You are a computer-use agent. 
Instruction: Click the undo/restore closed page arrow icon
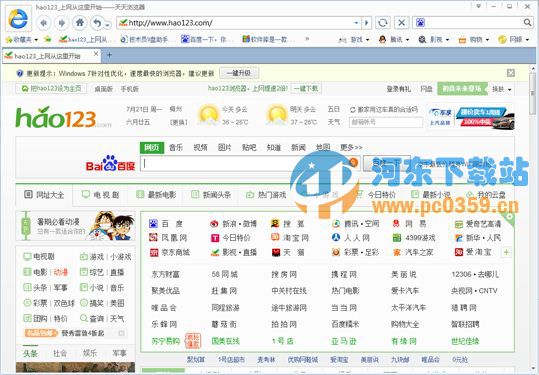98,23
